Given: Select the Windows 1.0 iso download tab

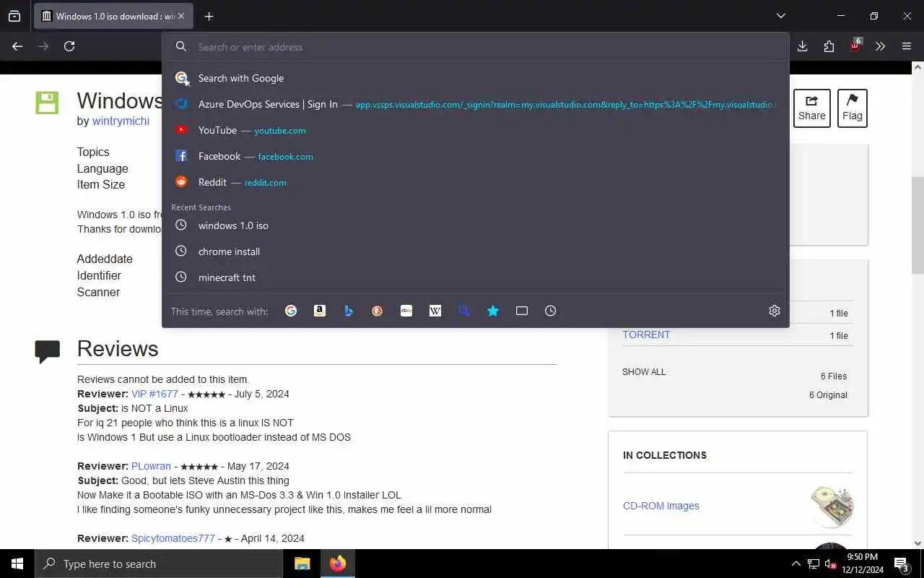Looking at the screenshot, I should [x=113, y=16].
